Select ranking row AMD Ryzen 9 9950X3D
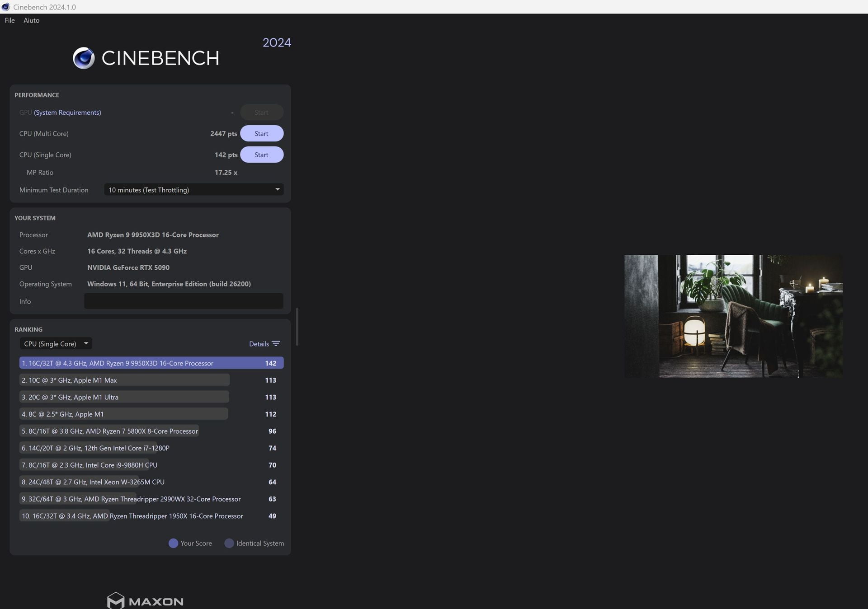The width and height of the screenshot is (868, 609). [151, 363]
